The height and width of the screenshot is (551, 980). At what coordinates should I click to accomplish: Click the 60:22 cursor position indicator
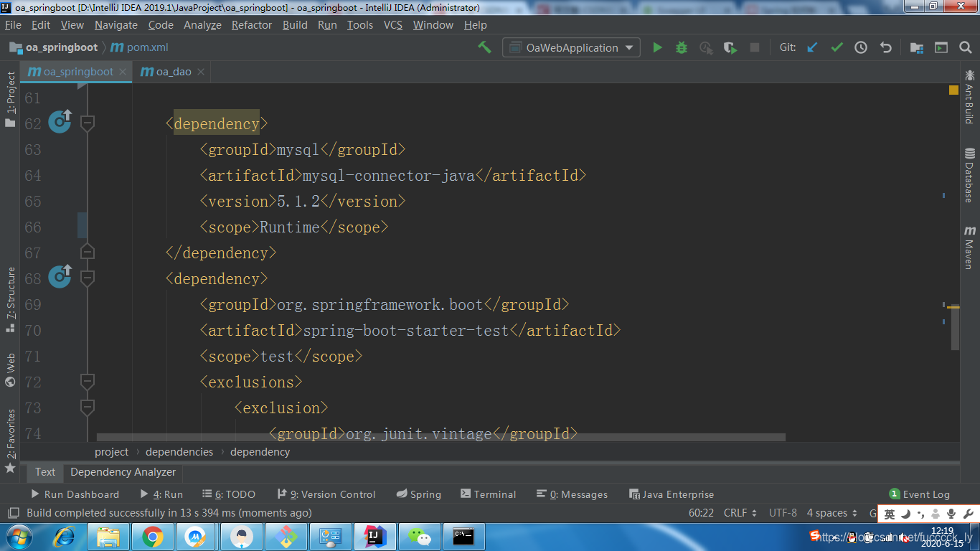click(x=701, y=513)
